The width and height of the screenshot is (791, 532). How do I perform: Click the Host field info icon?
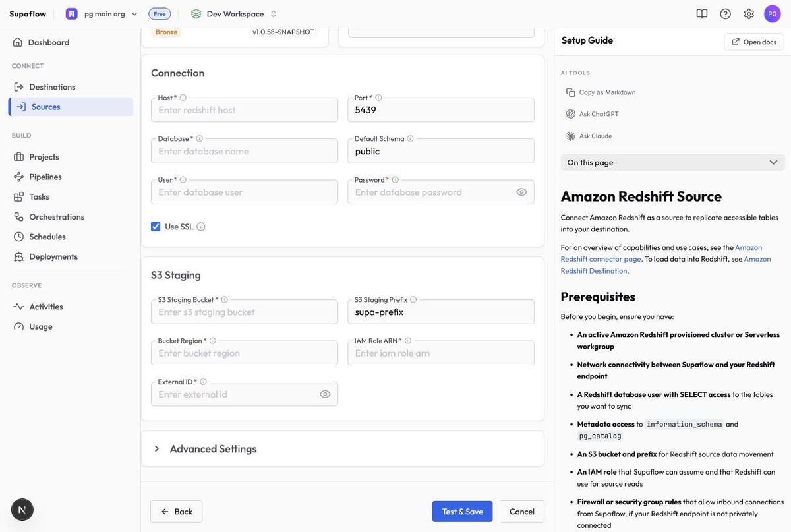tap(183, 98)
